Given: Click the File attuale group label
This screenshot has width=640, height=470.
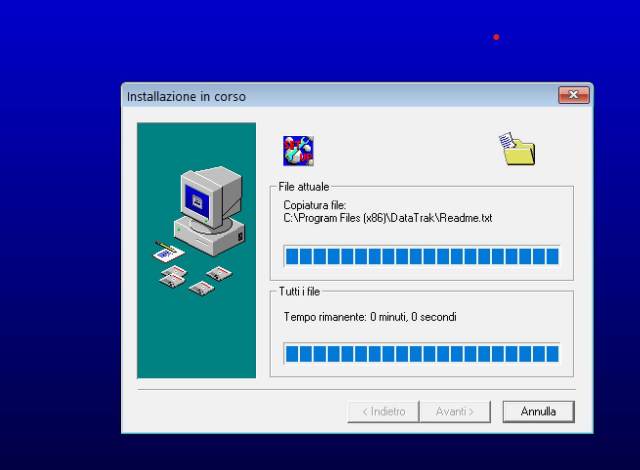Looking at the screenshot, I should (x=303, y=186).
